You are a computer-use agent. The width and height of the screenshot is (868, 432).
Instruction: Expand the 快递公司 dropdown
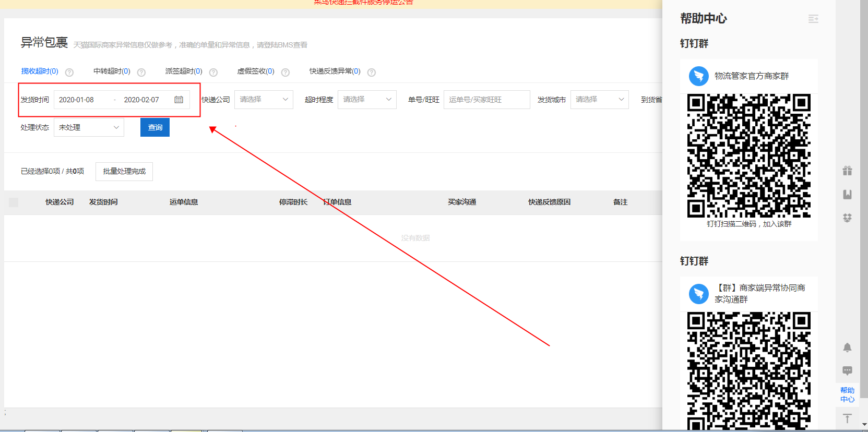[x=264, y=100]
